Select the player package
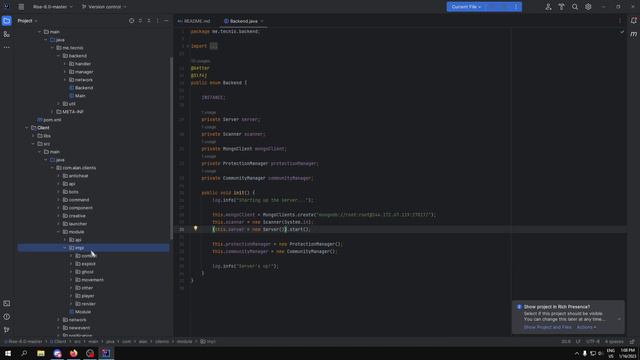 coord(85,296)
